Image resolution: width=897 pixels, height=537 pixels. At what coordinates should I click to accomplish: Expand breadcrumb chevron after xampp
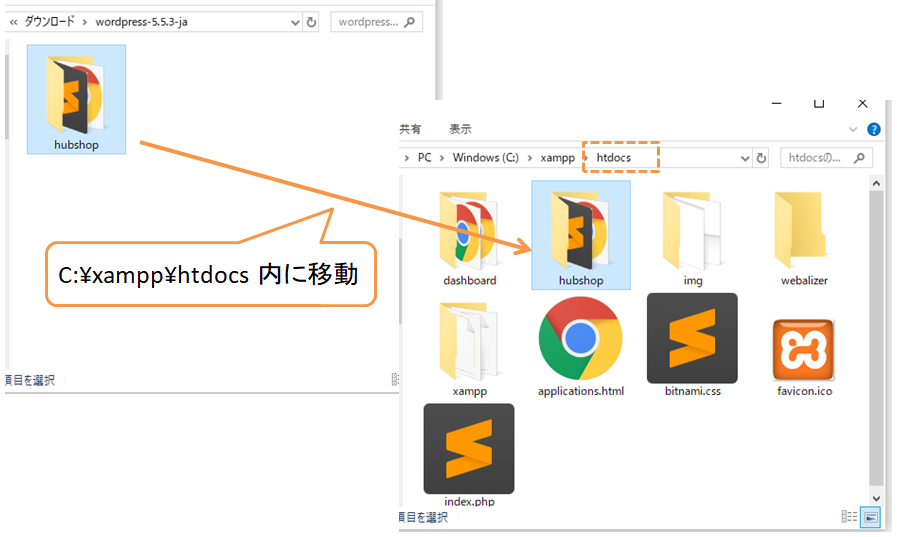(x=586, y=158)
